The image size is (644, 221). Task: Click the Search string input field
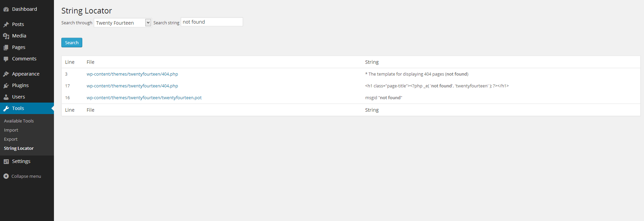pyautogui.click(x=212, y=22)
